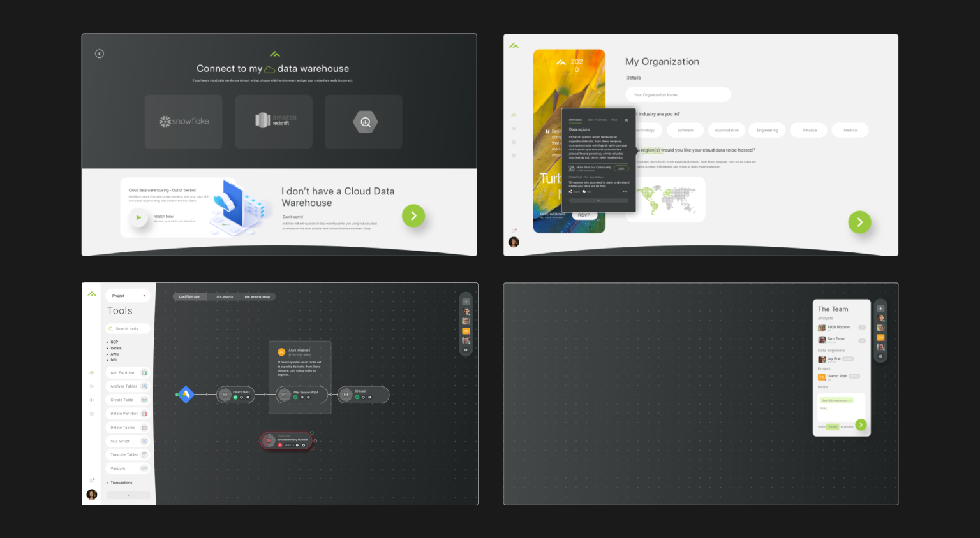This screenshot has height=538, width=980.
Task: Open the FAQ tab in popup
Action: click(x=614, y=120)
